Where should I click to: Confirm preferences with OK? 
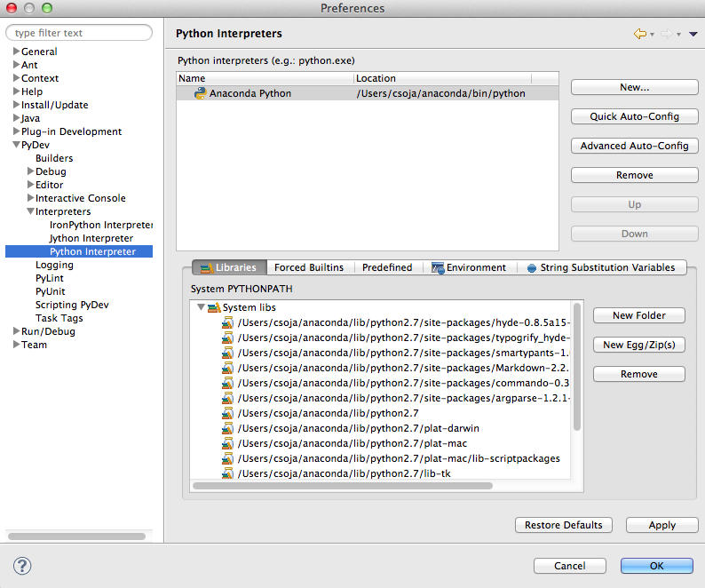(x=656, y=566)
